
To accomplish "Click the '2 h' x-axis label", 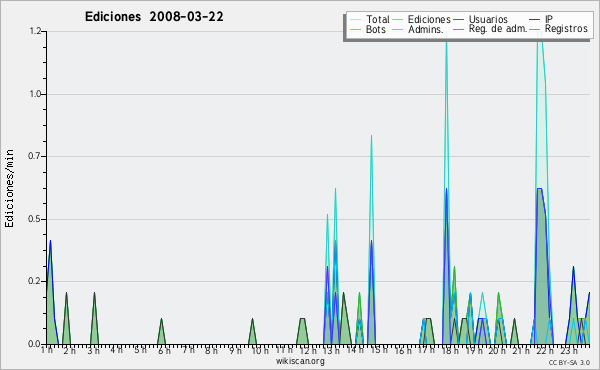I will point(70,350).
